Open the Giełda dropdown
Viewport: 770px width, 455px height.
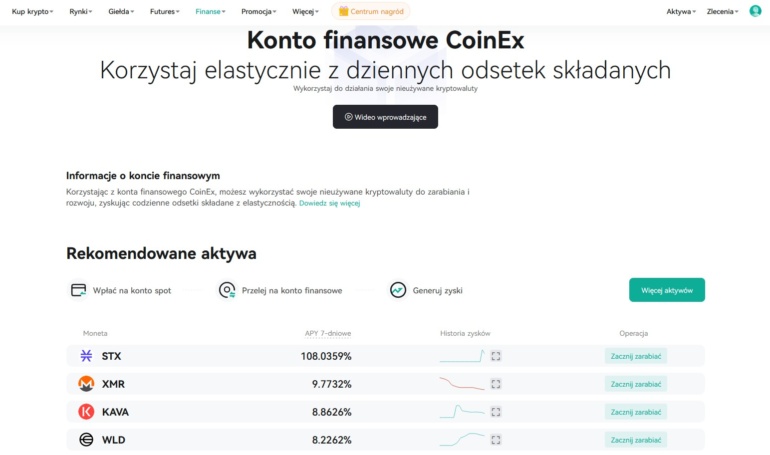(121, 11)
